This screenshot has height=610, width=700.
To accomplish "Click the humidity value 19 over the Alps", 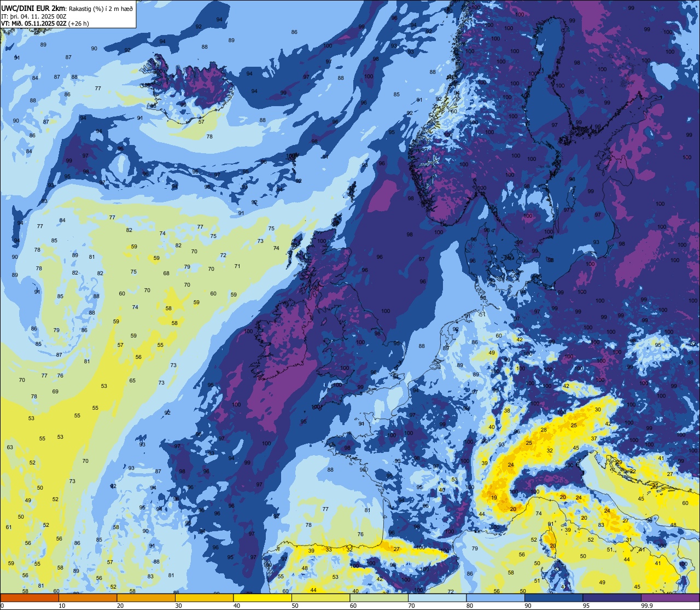I will coord(494,498).
